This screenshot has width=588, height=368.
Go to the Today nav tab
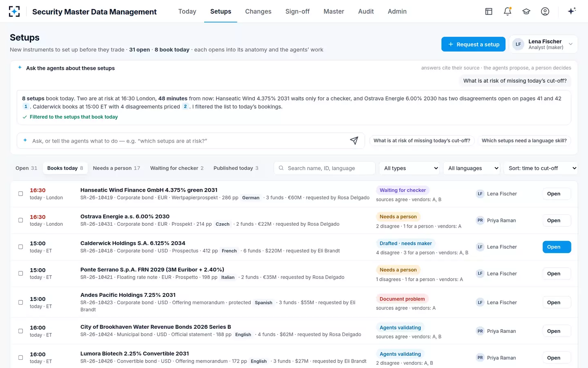tap(187, 11)
